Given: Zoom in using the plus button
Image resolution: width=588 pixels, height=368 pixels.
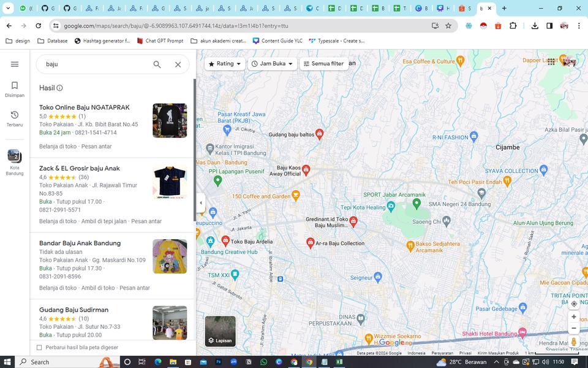Looking at the screenshot, I should (573, 316).
